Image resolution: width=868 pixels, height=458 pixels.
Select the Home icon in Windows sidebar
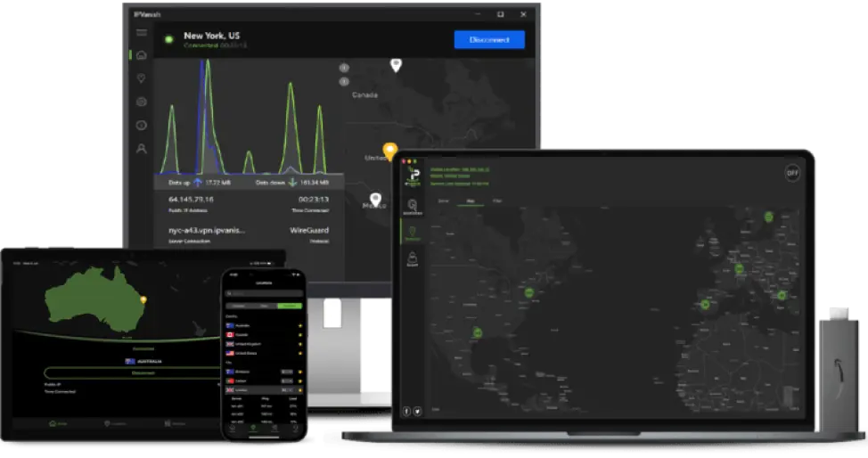141,55
